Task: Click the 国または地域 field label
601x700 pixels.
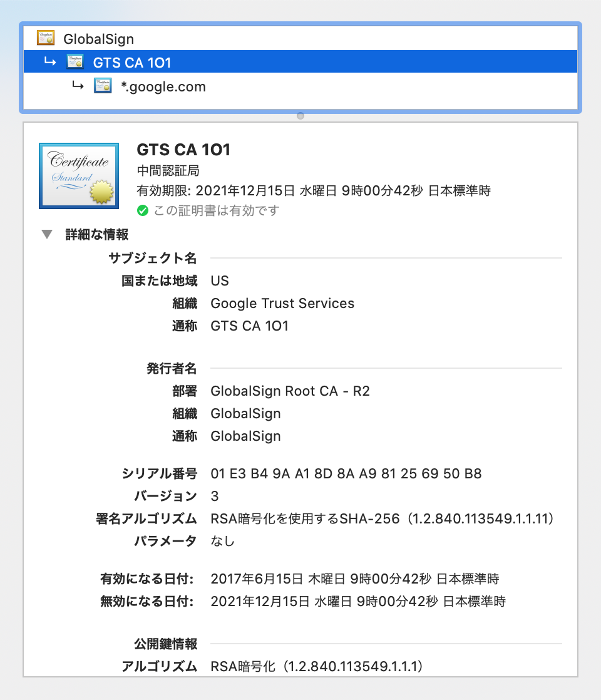Action: (160, 281)
